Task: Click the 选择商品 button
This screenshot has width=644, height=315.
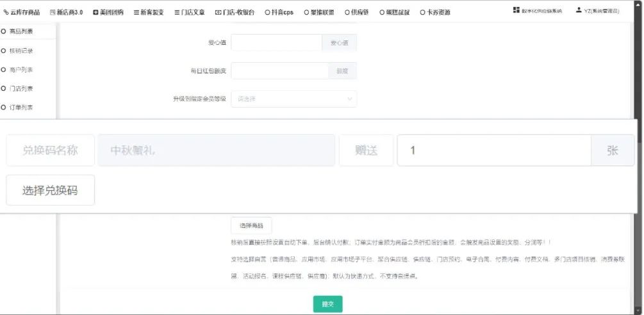Action: (x=251, y=225)
